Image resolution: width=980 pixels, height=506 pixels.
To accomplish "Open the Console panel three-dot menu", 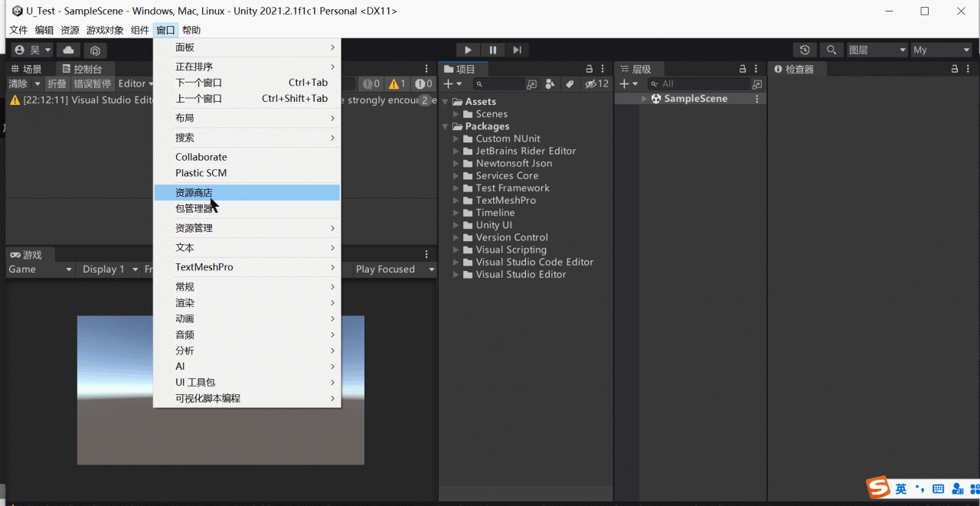I will click(x=426, y=69).
